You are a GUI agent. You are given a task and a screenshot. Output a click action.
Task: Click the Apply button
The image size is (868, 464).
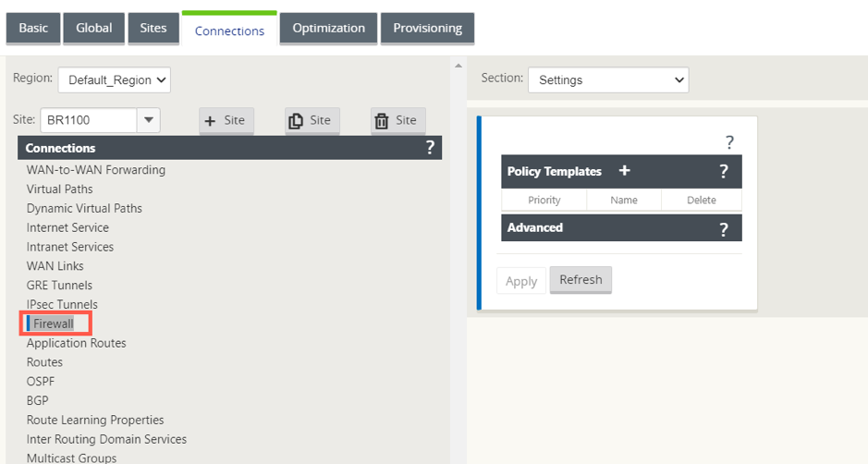click(521, 281)
